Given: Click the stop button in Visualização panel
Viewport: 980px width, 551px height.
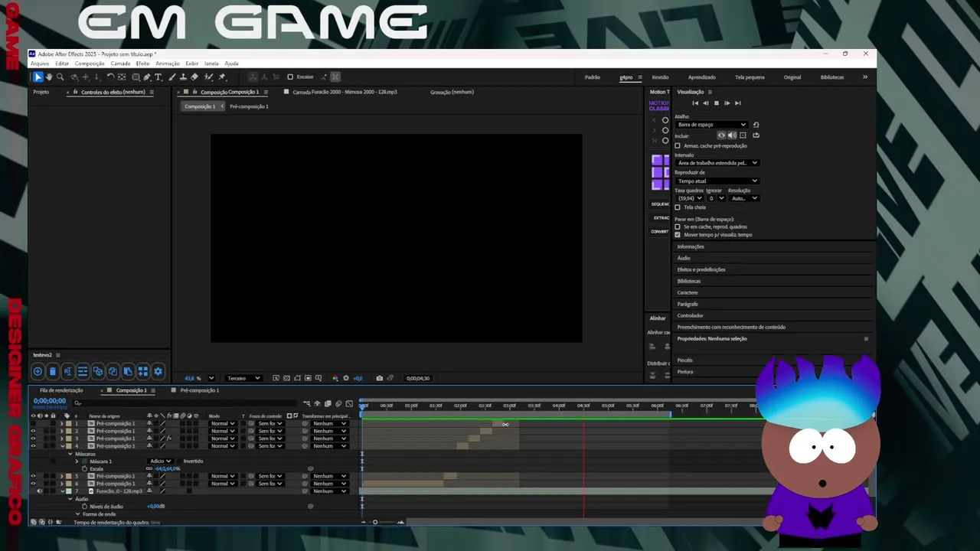Looking at the screenshot, I should coord(717,103).
